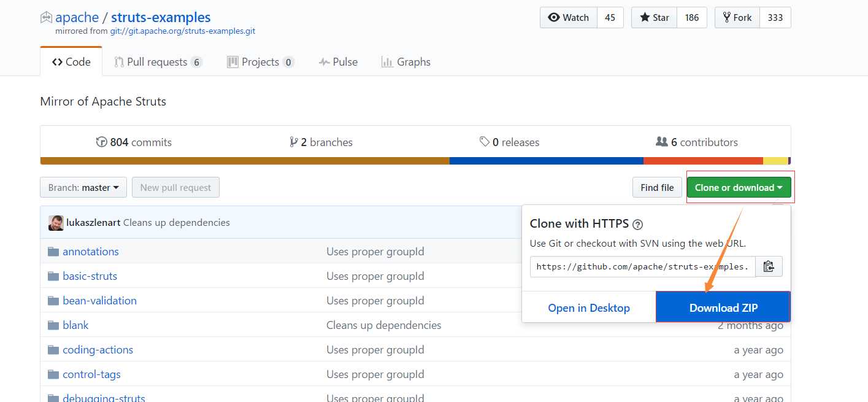Click the Download ZIP button
Image resolution: width=868 pixels, height=402 pixels.
(723, 307)
